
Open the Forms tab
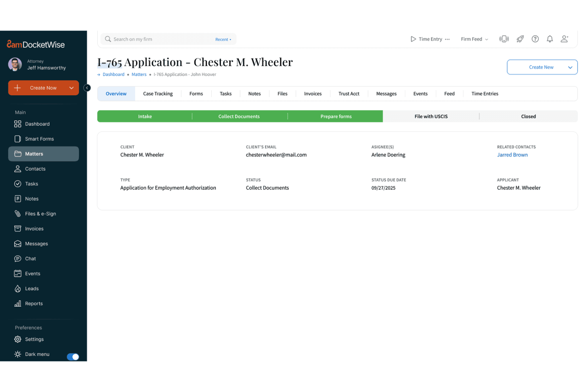[x=196, y=94]
